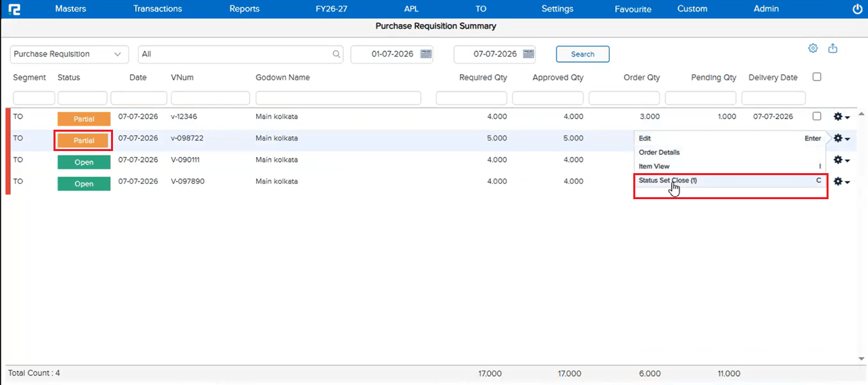This screenshot has height=385, width=868.
Task: Click the VNum column filter box
Action: (211, 98)
